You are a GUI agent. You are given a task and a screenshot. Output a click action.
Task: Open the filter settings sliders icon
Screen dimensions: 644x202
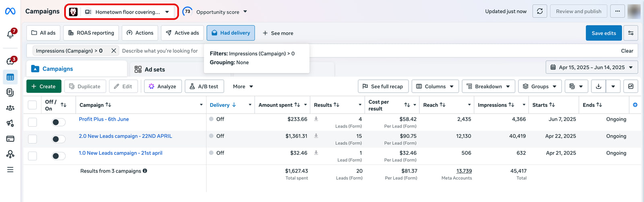click(631, 33)
